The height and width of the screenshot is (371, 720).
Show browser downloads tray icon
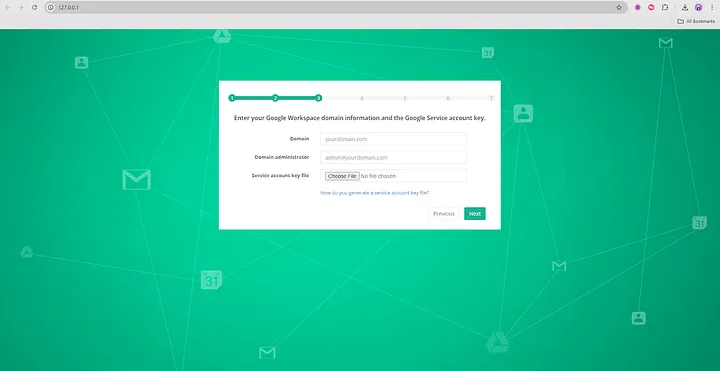tap(685, 7)
